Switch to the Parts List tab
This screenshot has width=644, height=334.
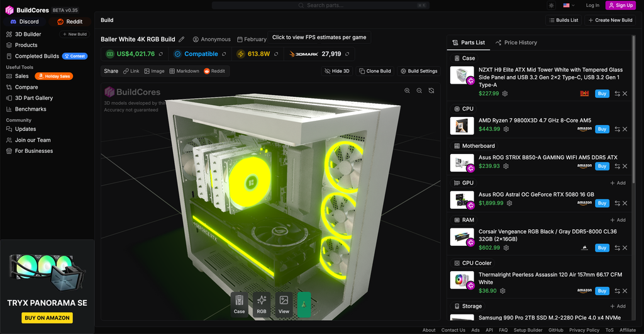coord(468,43)
